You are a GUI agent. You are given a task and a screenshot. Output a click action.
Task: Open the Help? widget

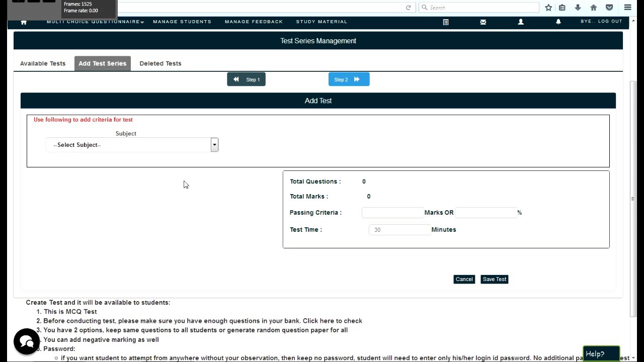601,354
